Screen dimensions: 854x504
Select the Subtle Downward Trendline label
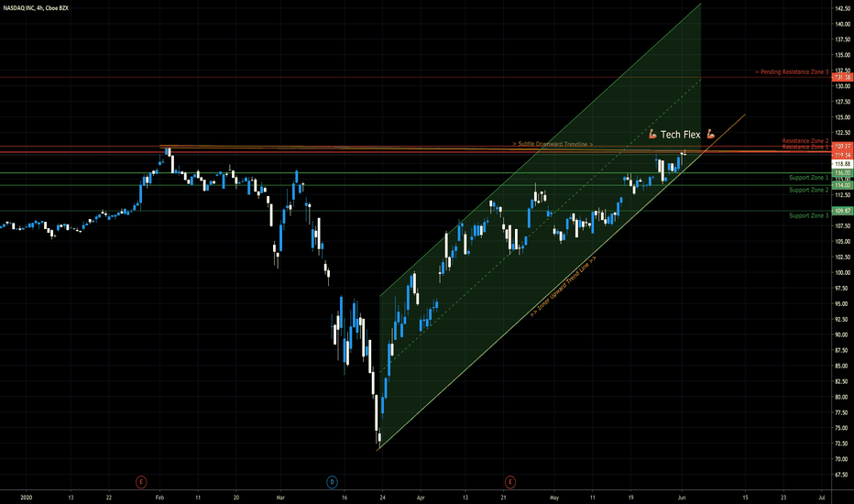coord(553,144)
